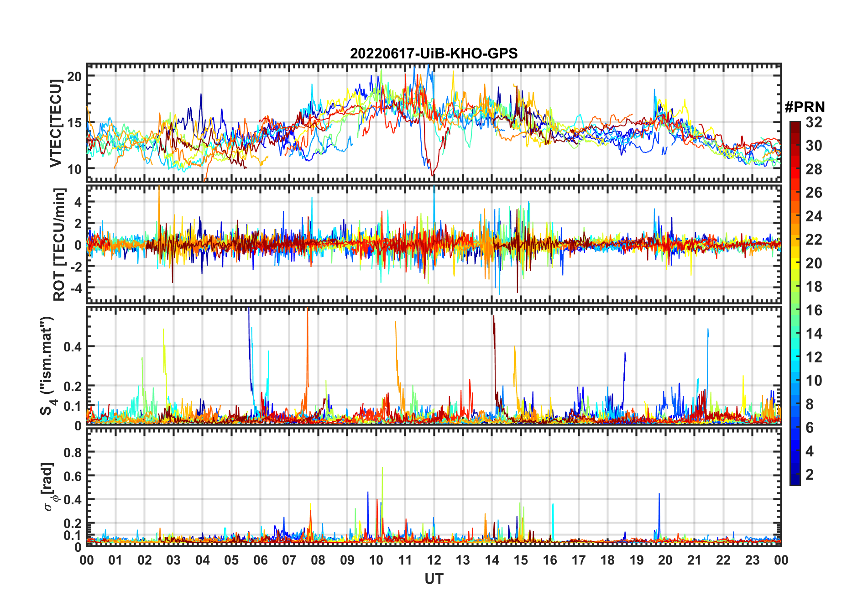Click UT hour label 07 on x-axis
The height and width of the screenshot is (607, 868).
(289, 560)
